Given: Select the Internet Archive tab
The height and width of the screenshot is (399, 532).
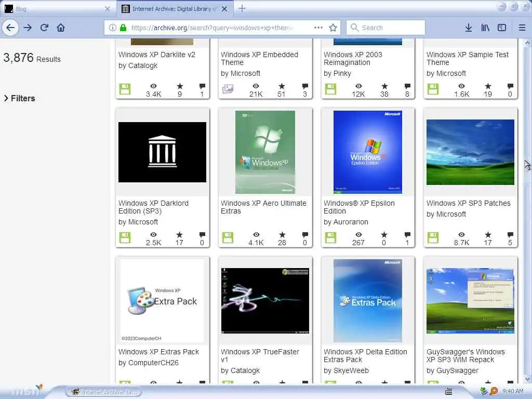Looking at the screenshot, I should (x=175, y=9).
